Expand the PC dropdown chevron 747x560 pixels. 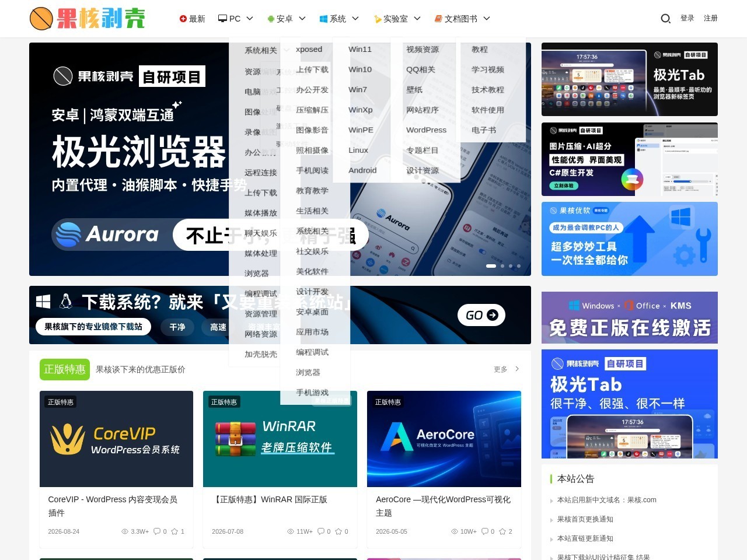(x=250, y=19)
